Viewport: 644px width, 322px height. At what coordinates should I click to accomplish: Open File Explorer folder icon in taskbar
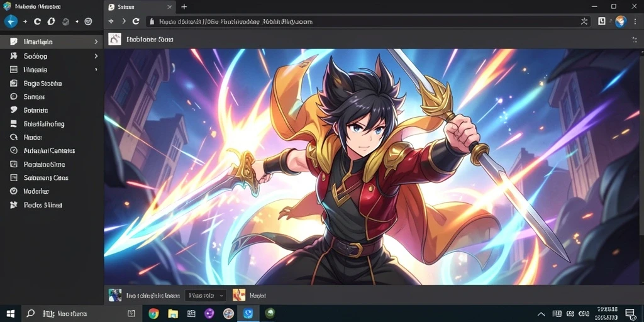tap(173, 314)
